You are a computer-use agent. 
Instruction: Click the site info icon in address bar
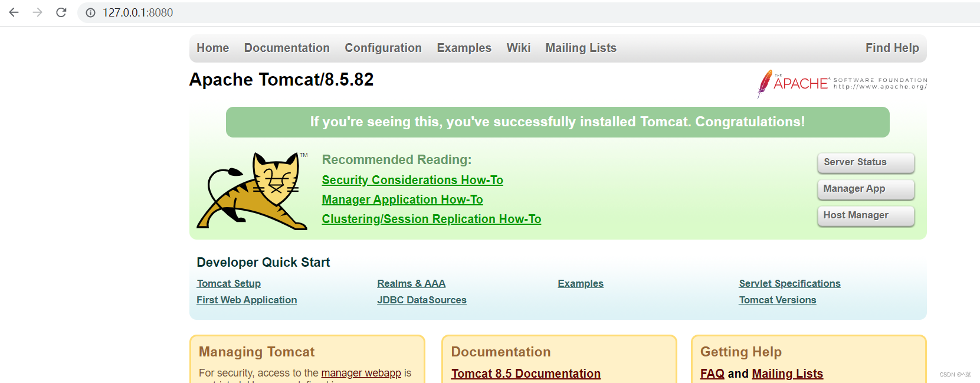pos(90,13)
